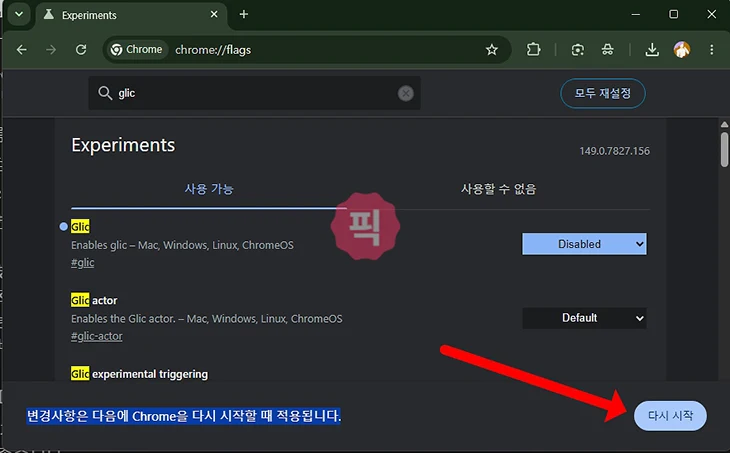Click the 다시 시작 relaunch button
Viewport: 730px width, 453px height.
tap(670, 415)
